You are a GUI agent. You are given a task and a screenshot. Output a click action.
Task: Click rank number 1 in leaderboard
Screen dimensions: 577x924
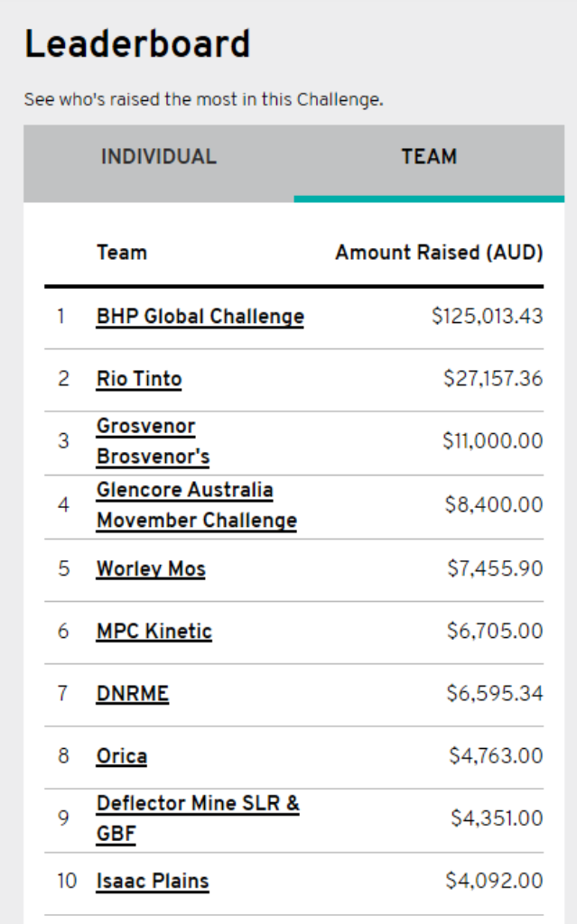60,317
